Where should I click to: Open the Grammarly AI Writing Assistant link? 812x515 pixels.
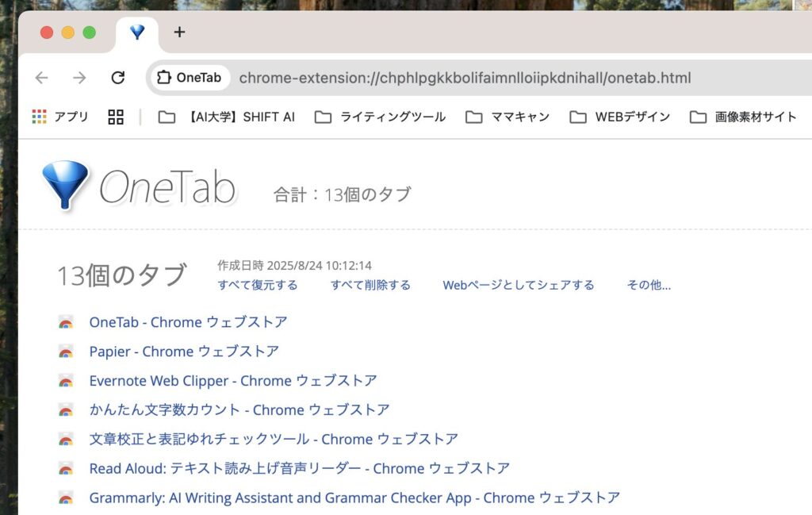click(x=354, y=498)
